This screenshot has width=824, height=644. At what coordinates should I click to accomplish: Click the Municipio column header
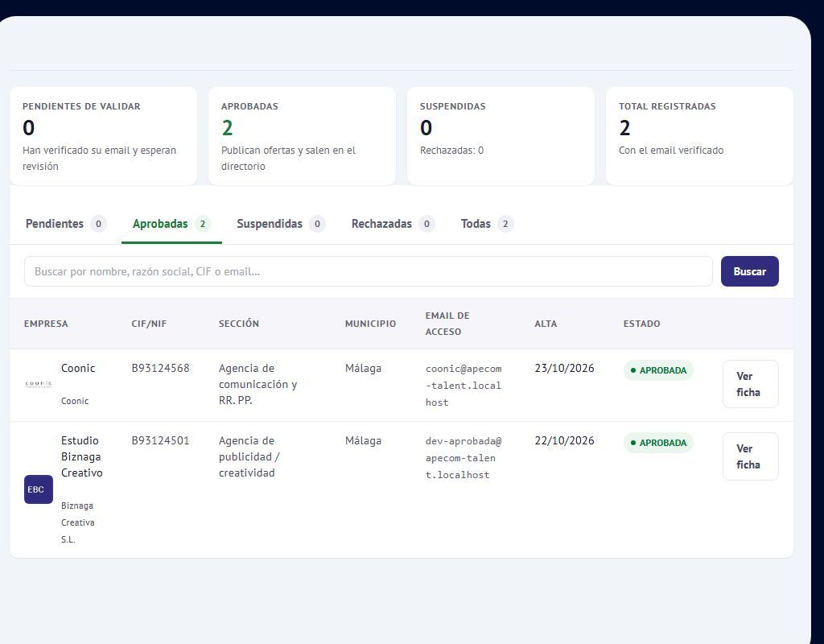[370, 324]
